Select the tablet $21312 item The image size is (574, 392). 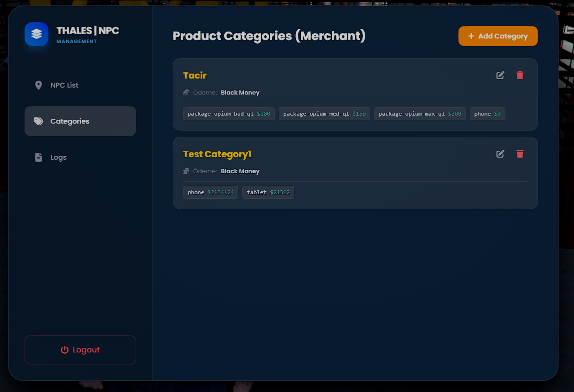click(268, 192)
